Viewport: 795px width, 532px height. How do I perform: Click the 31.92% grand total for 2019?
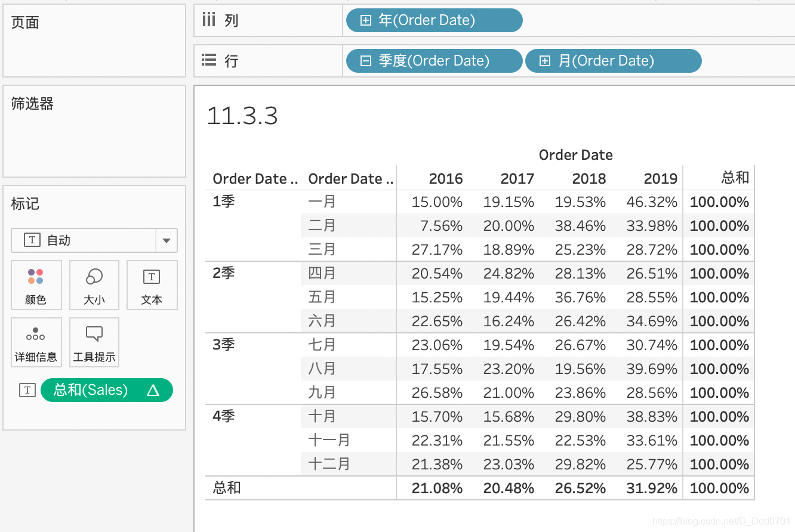pyautogui.click(x=652, y=488)
